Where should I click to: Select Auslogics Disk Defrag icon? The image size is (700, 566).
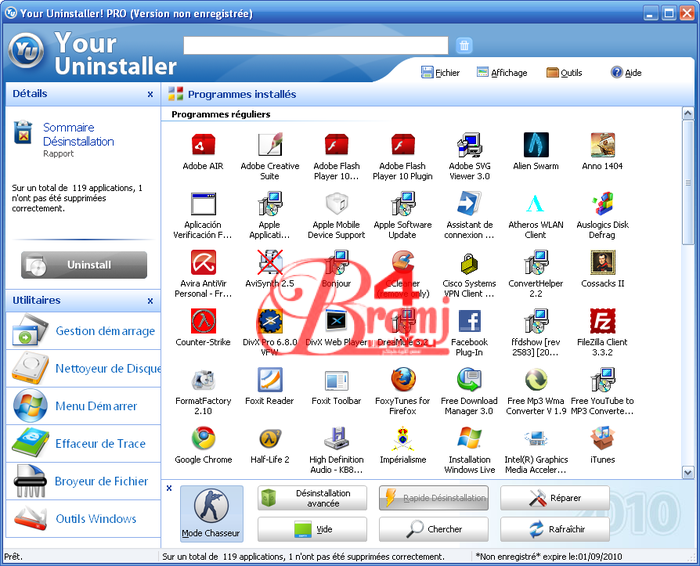602,204
